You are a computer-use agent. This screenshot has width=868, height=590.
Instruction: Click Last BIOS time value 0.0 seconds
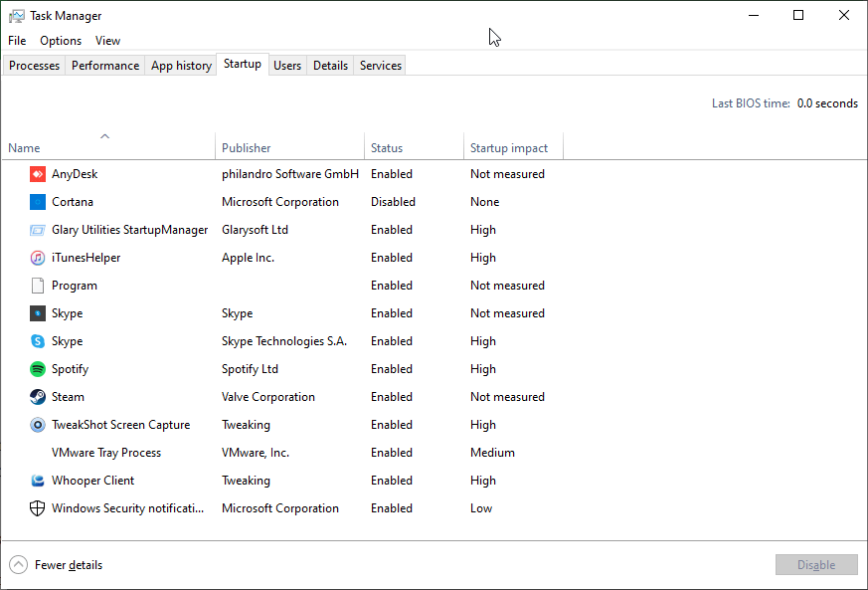click(827, 103)
